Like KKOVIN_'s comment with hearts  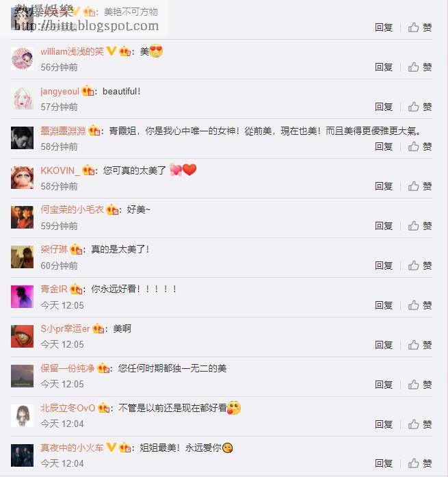(x=420, y=186)
